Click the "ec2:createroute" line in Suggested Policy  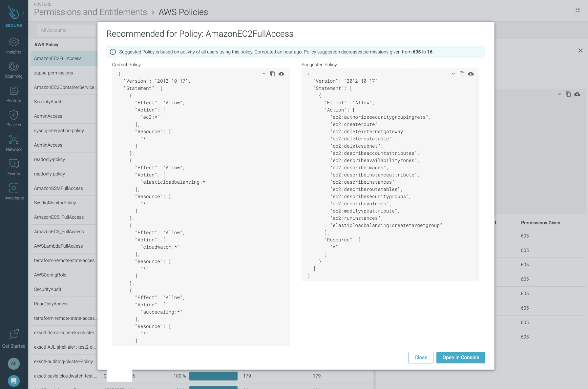355,124
